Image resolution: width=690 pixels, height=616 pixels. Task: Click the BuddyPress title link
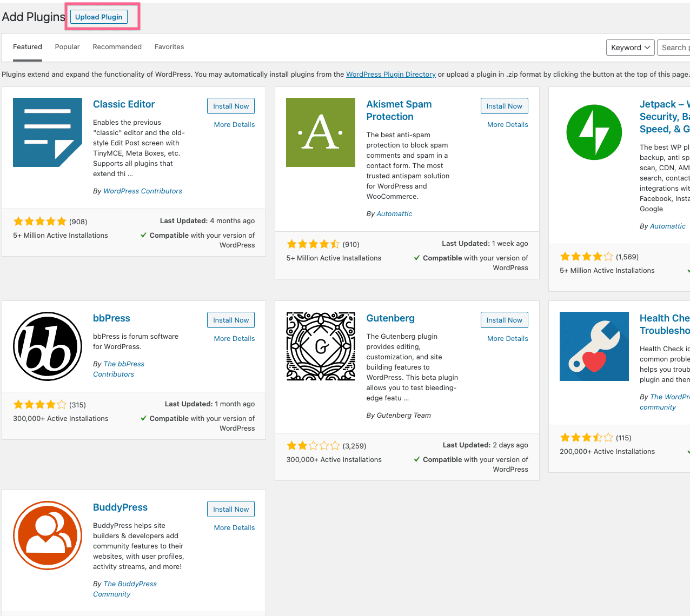pyautogui.click(x=120, y=507)
